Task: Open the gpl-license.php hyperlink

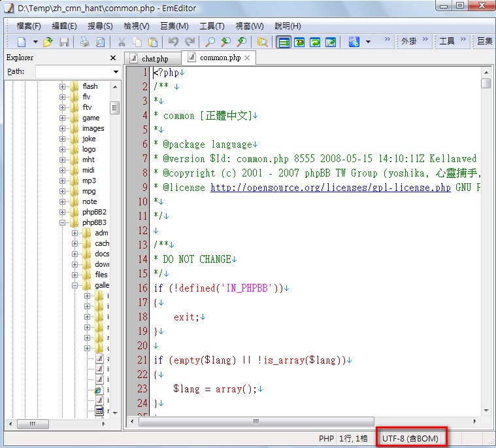Action: click(x=330, y=188)
